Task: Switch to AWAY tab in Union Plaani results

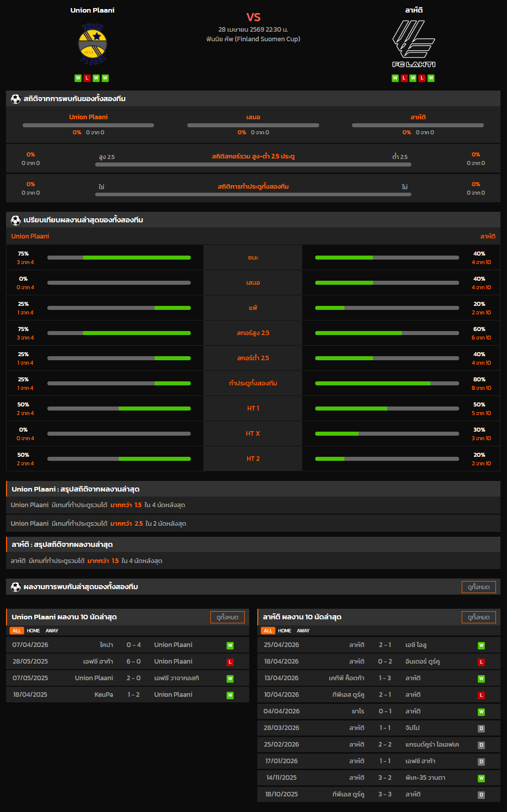Action: pos(52,631)
